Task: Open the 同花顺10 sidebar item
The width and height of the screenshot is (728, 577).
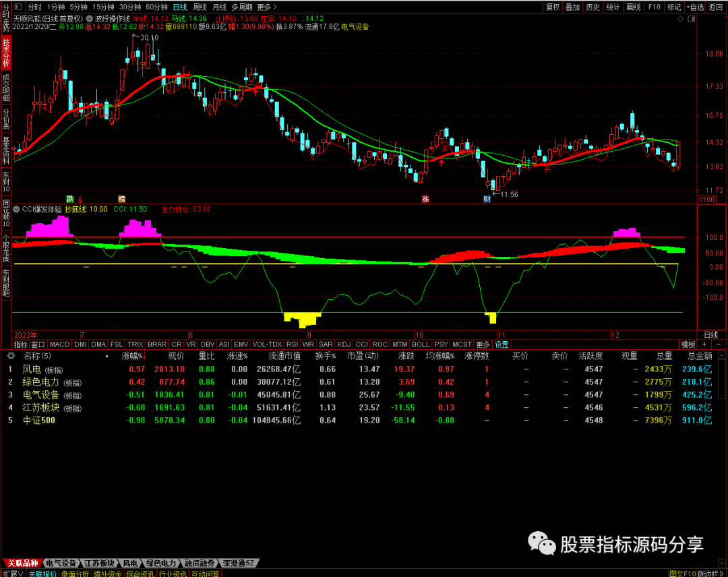Action: click(5, 212)
